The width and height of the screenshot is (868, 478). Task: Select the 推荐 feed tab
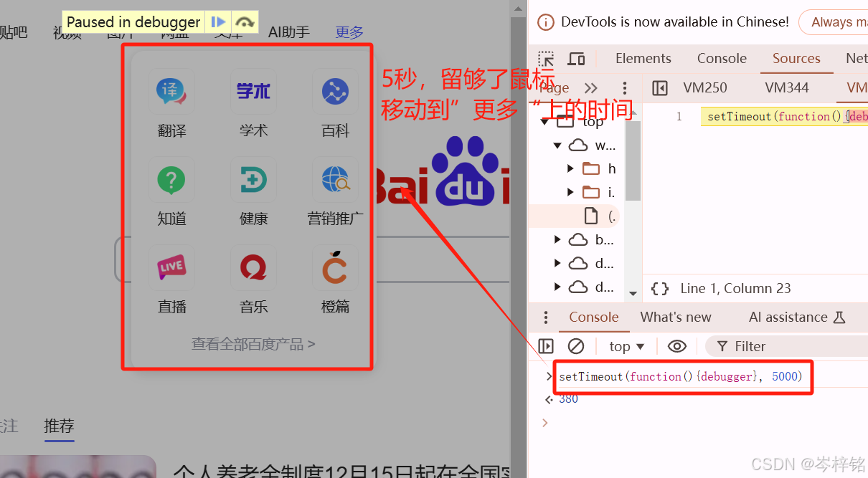click(x=59, y=426)
